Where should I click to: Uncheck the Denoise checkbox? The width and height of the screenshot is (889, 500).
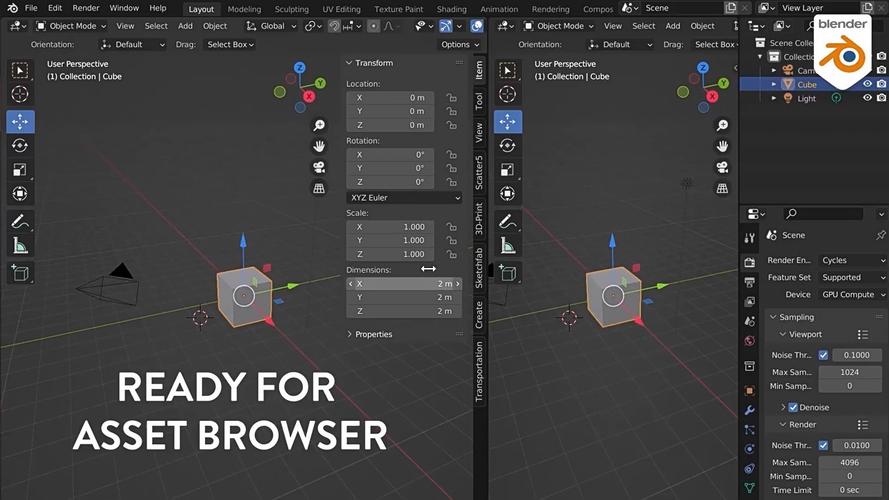[x=793, y=408]
